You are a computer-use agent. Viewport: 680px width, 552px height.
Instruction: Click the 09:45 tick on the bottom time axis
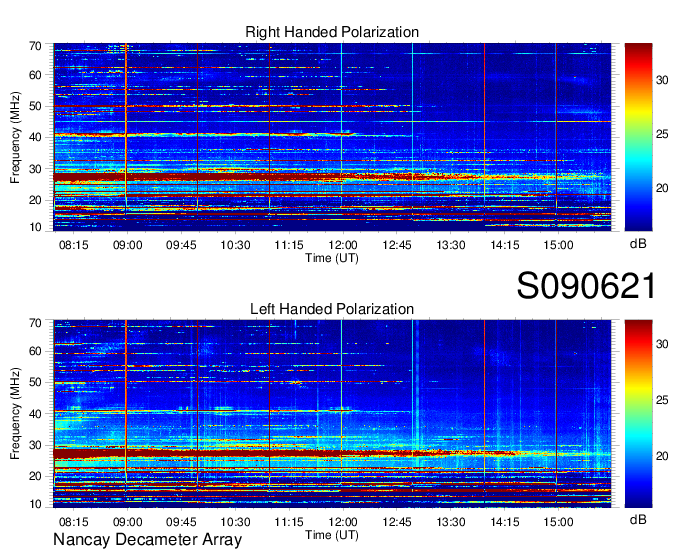pos(181,522)
